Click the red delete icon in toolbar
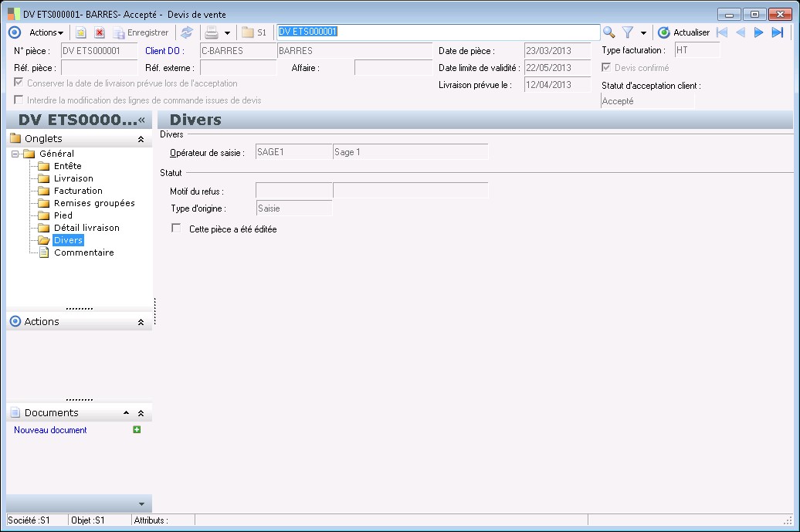The height and width of the screenshot is (532, 800). 100,32
